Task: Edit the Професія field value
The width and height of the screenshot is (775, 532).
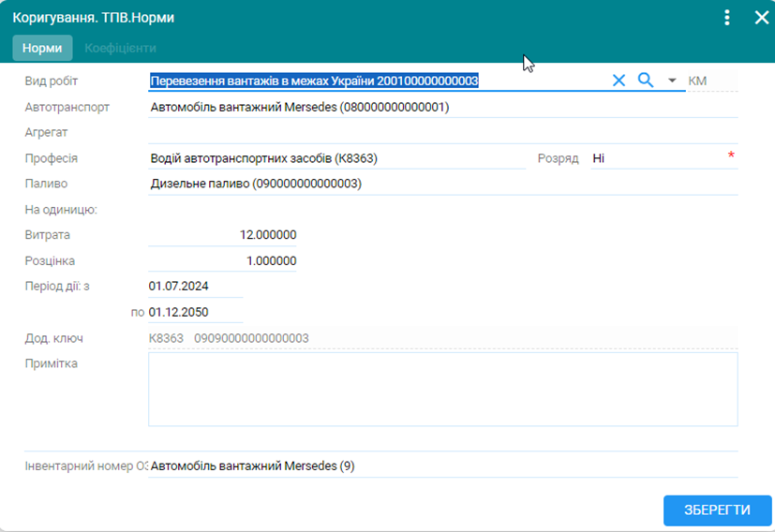Action: point(337,158)
